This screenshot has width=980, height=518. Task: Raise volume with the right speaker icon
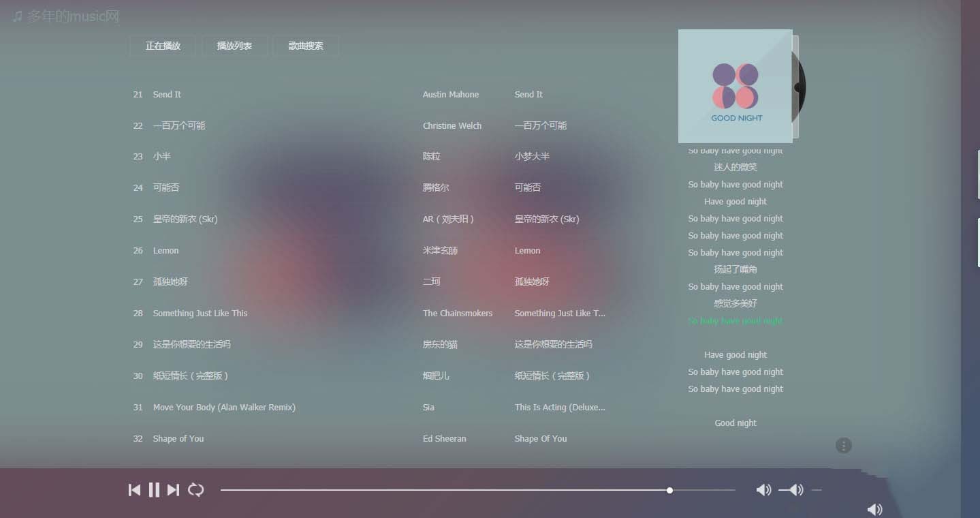tap(794, 489)
